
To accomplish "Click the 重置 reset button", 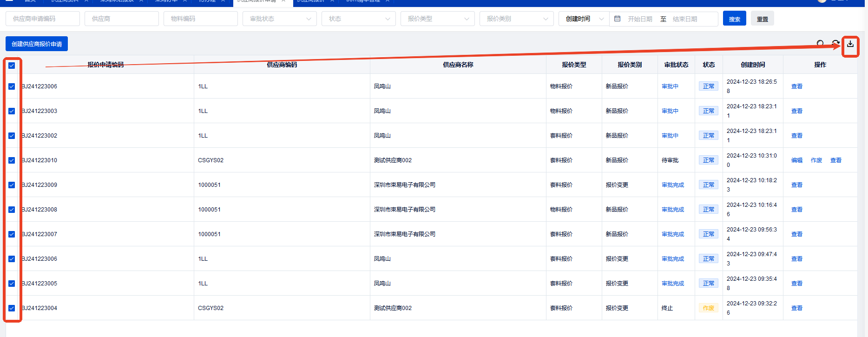I will [763, 19].
